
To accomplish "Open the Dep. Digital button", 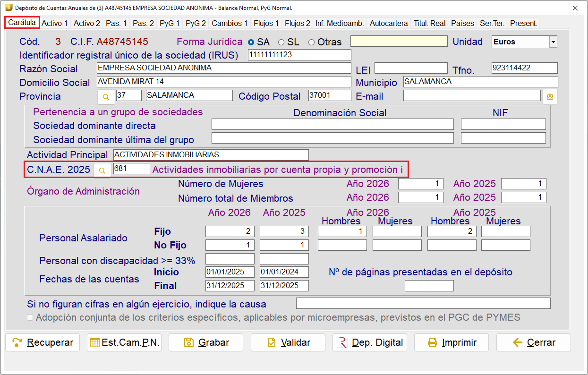I will click(x=369, y=342).
